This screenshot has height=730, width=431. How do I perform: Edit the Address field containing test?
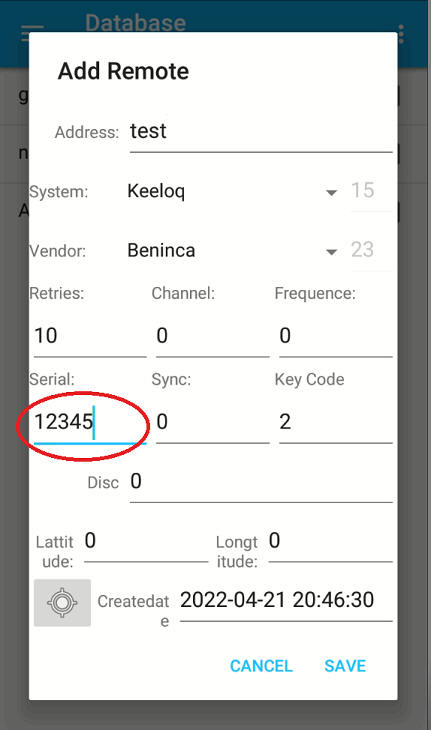(x=261, y=133)
